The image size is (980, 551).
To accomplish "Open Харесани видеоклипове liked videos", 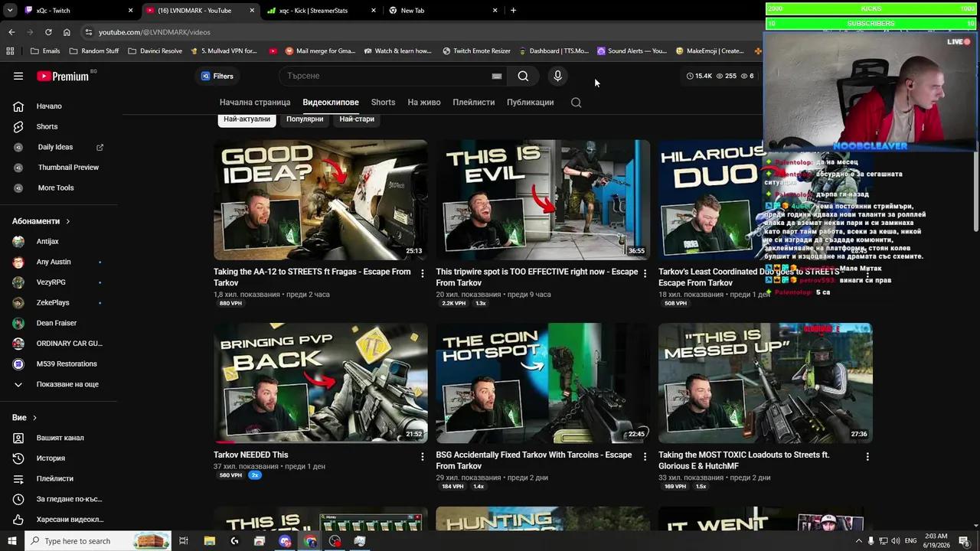I will pyautogui.click(x=70, y=520).
